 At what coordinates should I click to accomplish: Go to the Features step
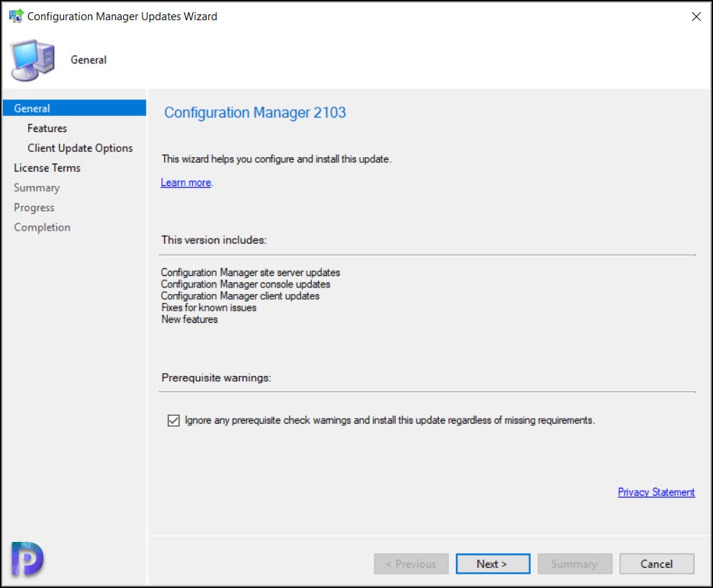48,128
